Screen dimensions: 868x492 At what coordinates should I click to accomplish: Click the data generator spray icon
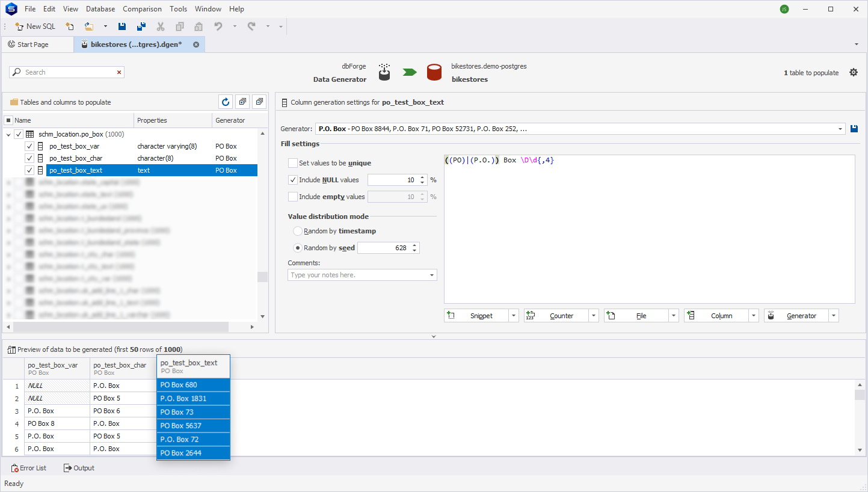coord(384,72)
